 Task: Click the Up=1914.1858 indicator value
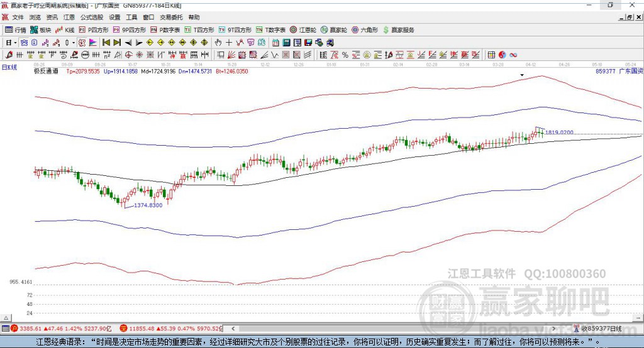120,71
